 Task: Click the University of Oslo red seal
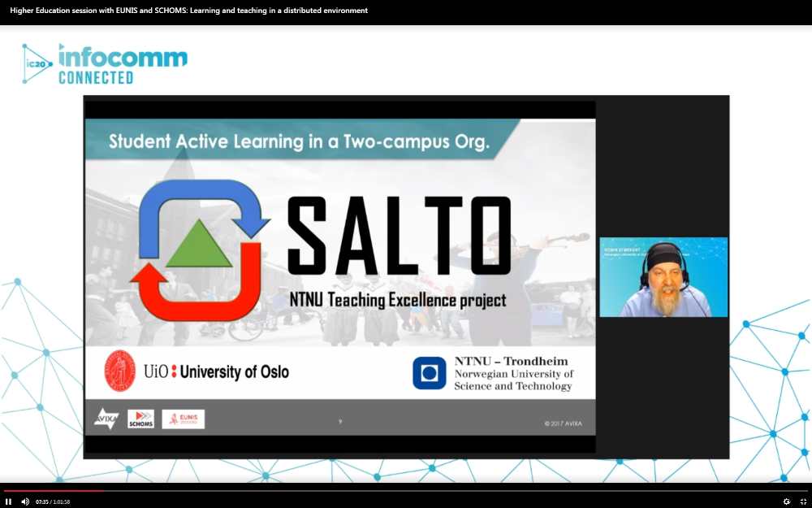click(x=120, y=371)
